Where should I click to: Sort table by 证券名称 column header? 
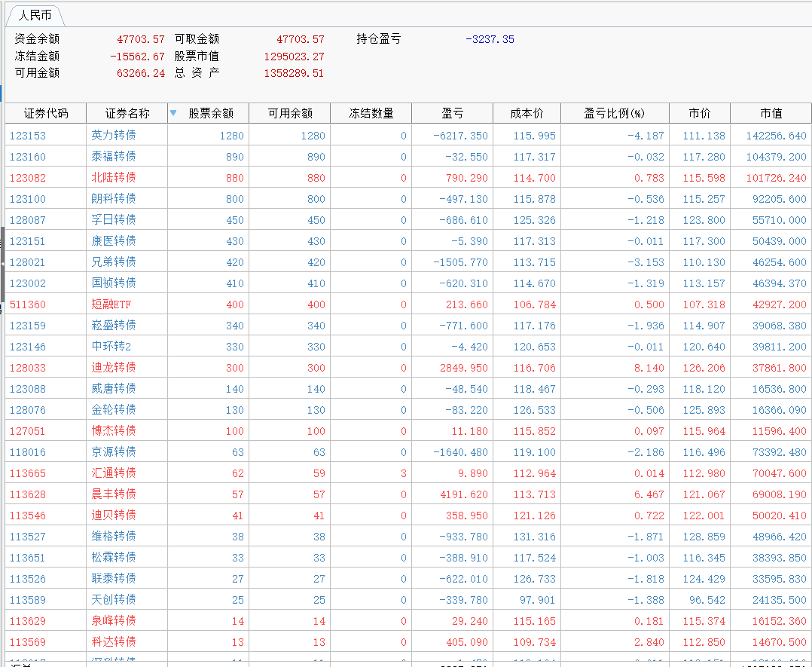pos(127,113)
